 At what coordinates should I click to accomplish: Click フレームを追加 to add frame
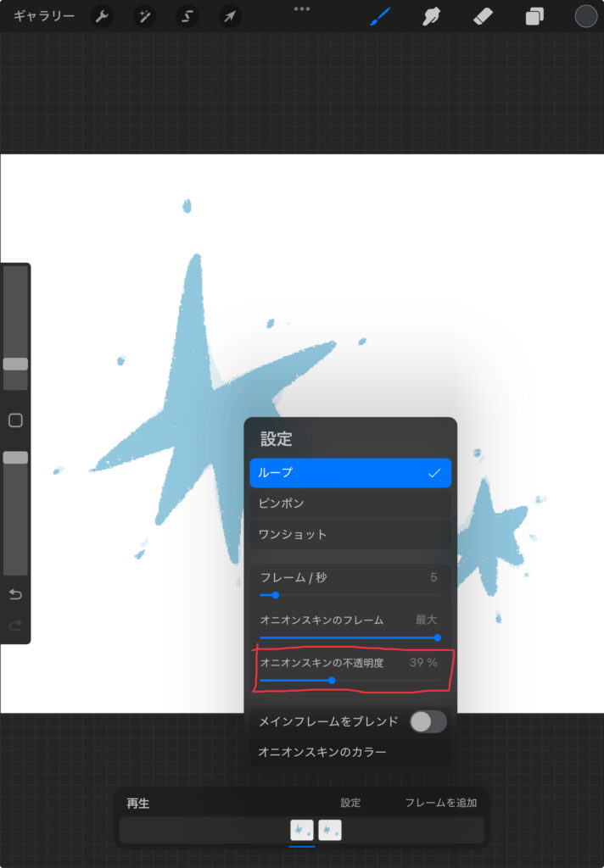click(x=440, y=803)
